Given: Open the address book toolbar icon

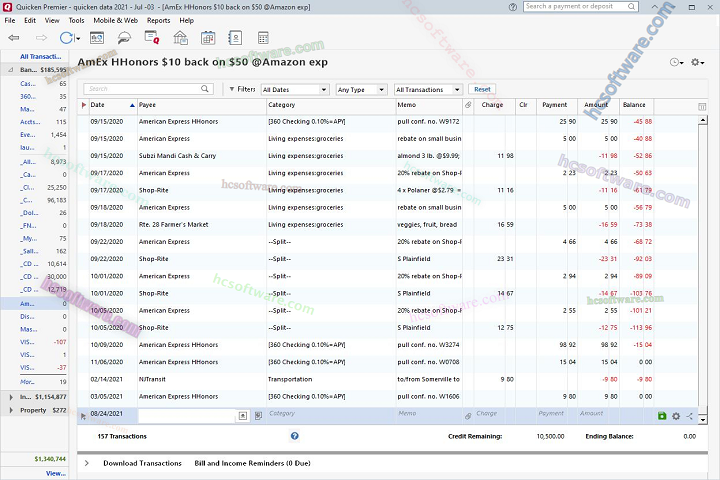Looking at the screenshot, I should click(235, 38).
